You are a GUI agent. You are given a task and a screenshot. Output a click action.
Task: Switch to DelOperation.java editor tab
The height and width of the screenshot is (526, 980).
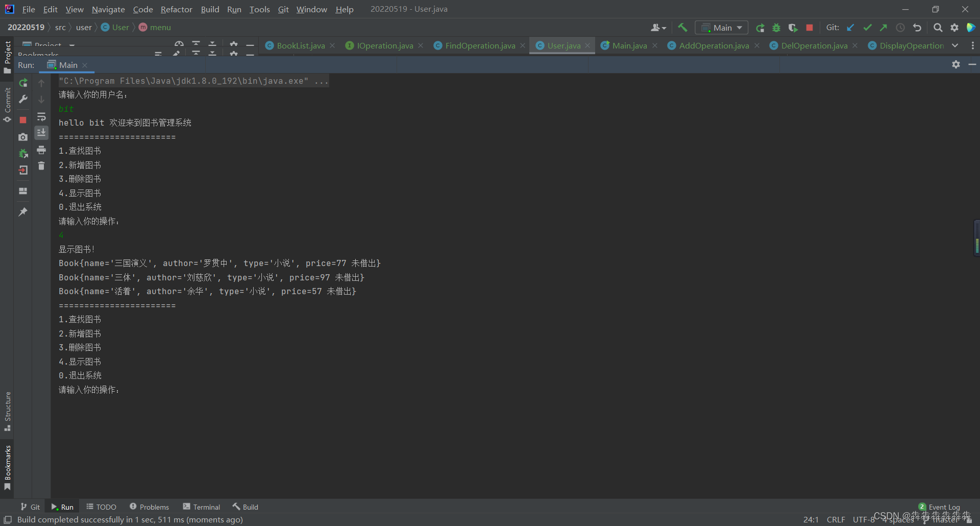pyautogui.click(x=814, y=45)
